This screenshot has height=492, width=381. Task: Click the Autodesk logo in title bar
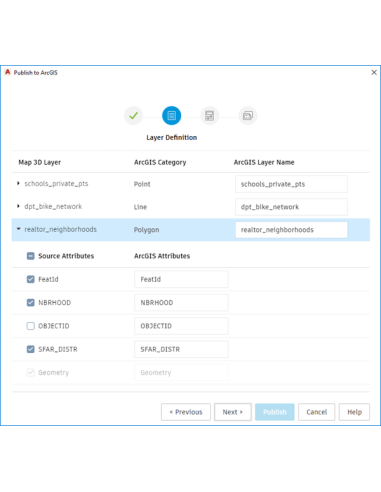[x=8, y=72]
